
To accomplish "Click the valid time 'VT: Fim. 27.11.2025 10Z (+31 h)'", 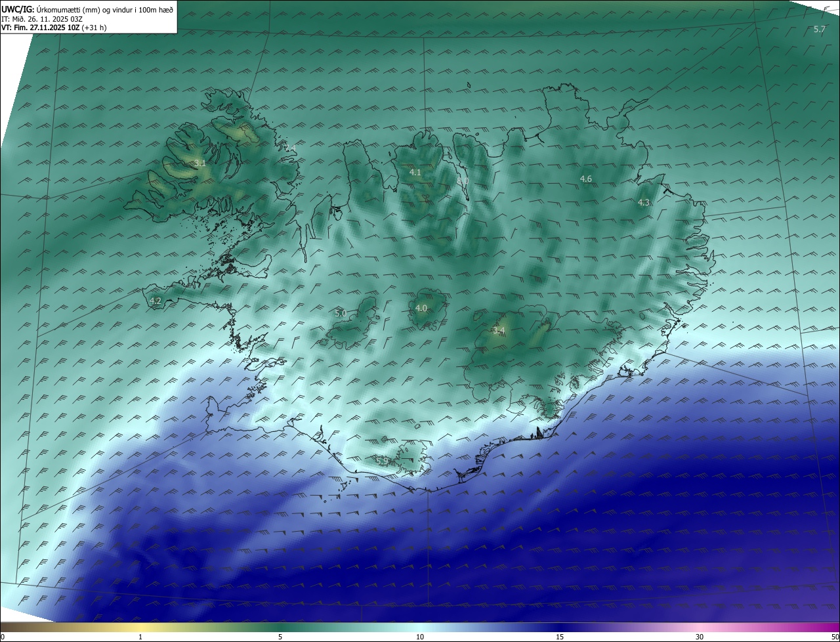I will pyautogui.click(x=54, y=28).
